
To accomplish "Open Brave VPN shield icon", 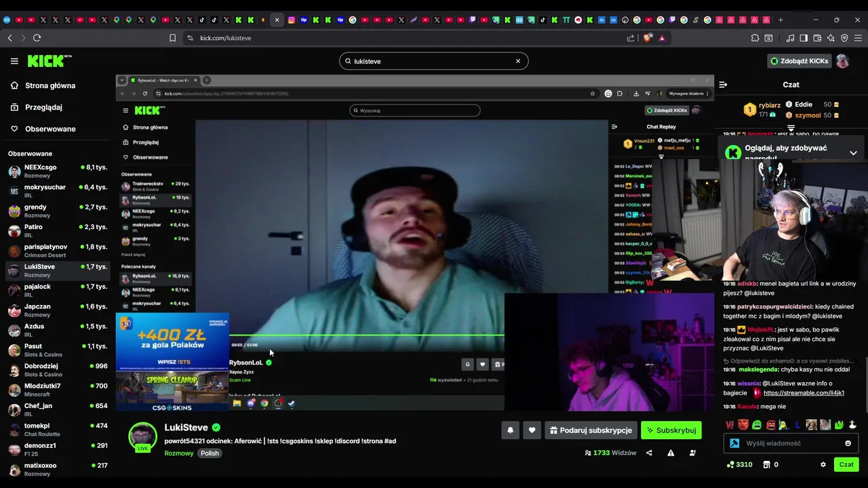I will (844, 38).
